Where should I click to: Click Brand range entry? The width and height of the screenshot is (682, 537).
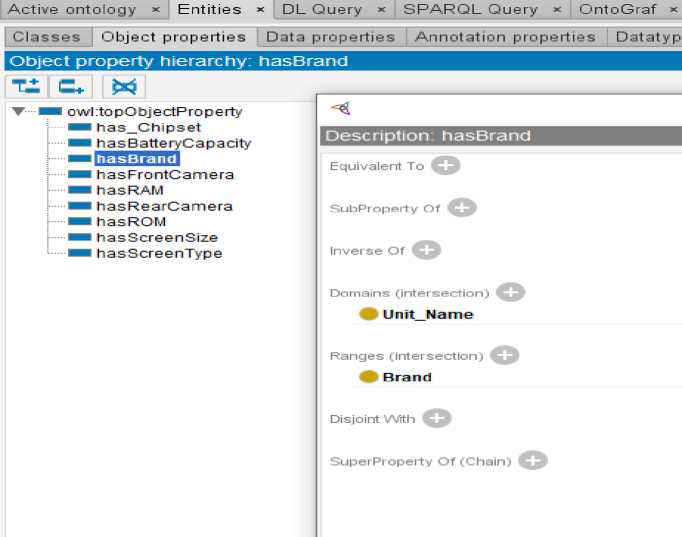tap(407, 377)
